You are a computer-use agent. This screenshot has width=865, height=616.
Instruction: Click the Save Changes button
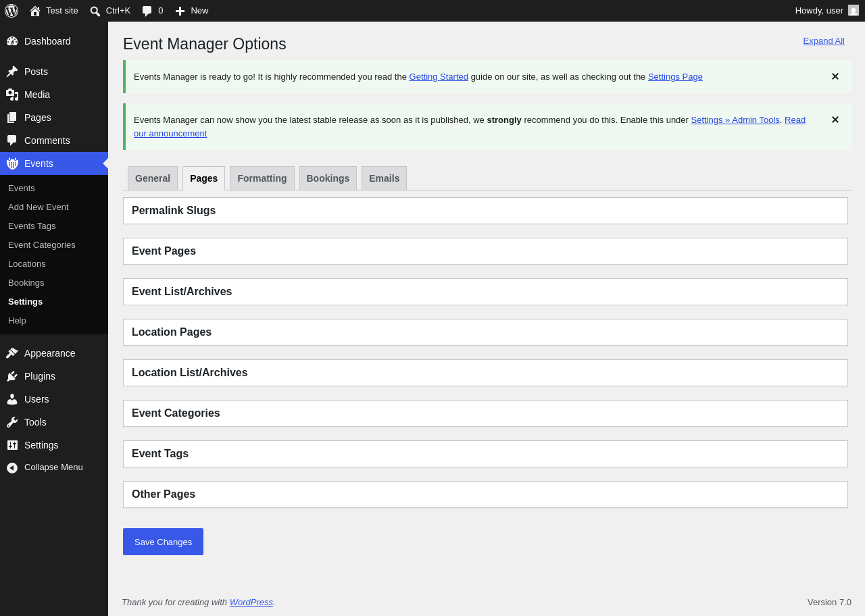[163, 542]
